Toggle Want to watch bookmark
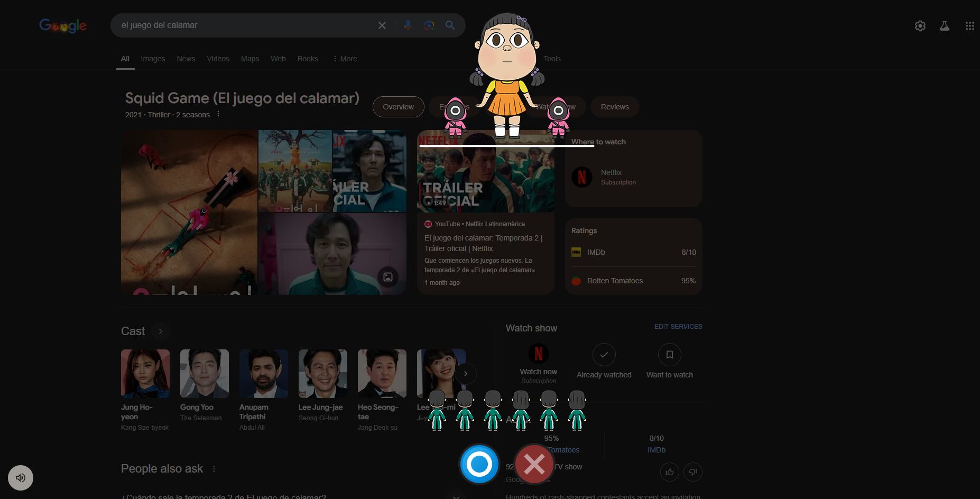980x499 pixels. 669,355
